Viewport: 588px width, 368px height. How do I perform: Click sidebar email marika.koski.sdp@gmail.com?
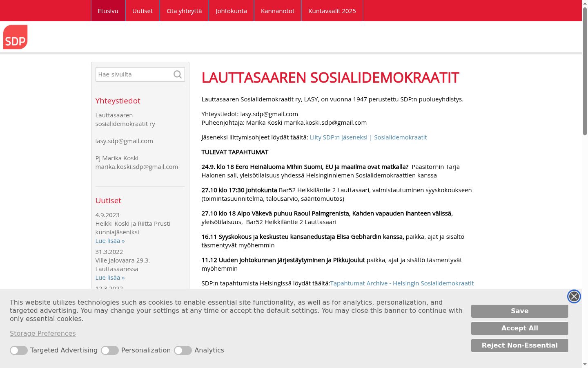(x=137, y=167)
